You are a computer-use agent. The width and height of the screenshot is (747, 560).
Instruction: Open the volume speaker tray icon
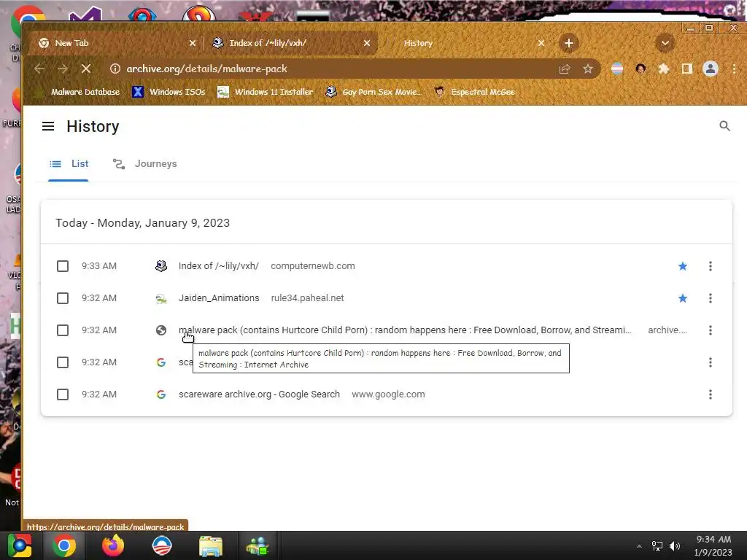coord(674,545)
